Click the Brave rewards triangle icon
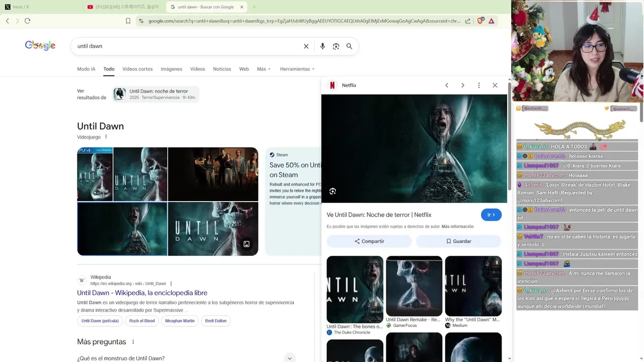644x362 pixels. (491, 21)
